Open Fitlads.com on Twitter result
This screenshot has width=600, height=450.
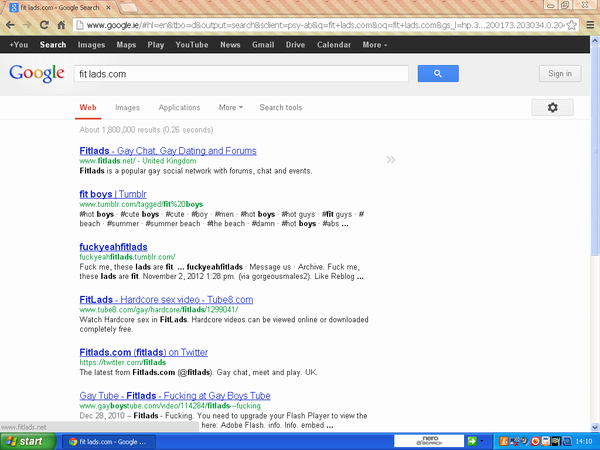click(x=143, y=352)
